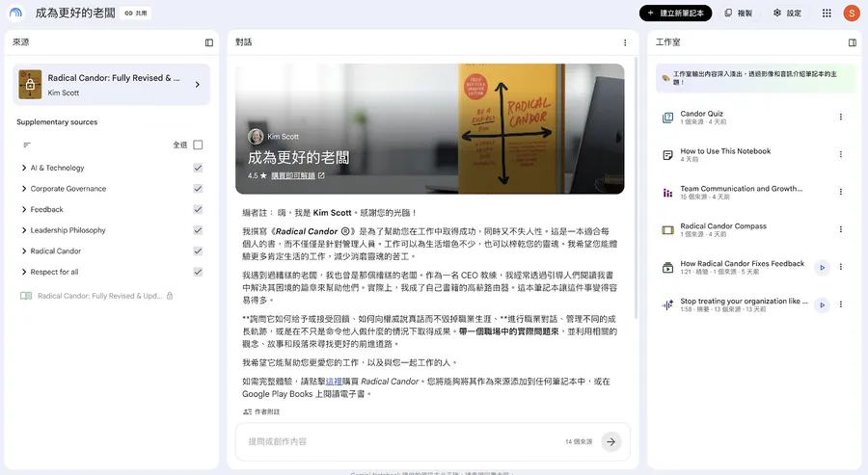Screen dimensions: 868x475
Task: Open more options for Radical Candor Compass
Action: [840, 229]
